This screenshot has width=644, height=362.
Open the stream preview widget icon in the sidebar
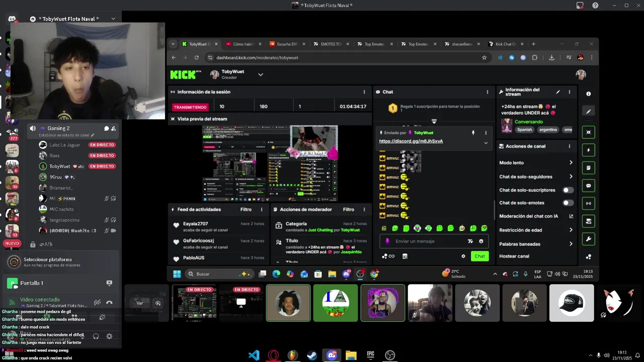click(x=589, y=132)
